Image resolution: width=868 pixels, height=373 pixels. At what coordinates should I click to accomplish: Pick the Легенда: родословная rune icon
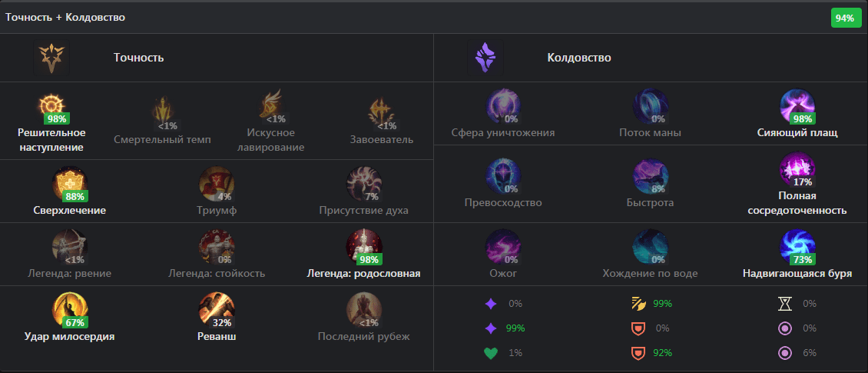363,247
